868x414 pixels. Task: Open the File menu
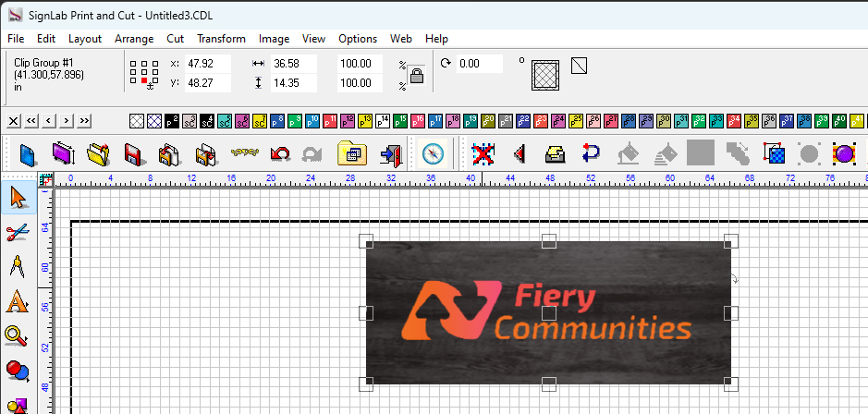point(16,39)
